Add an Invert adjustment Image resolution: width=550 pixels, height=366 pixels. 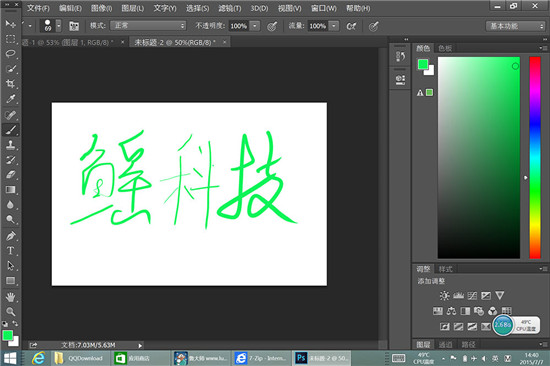pyautogui.click(x=444, y=327)
